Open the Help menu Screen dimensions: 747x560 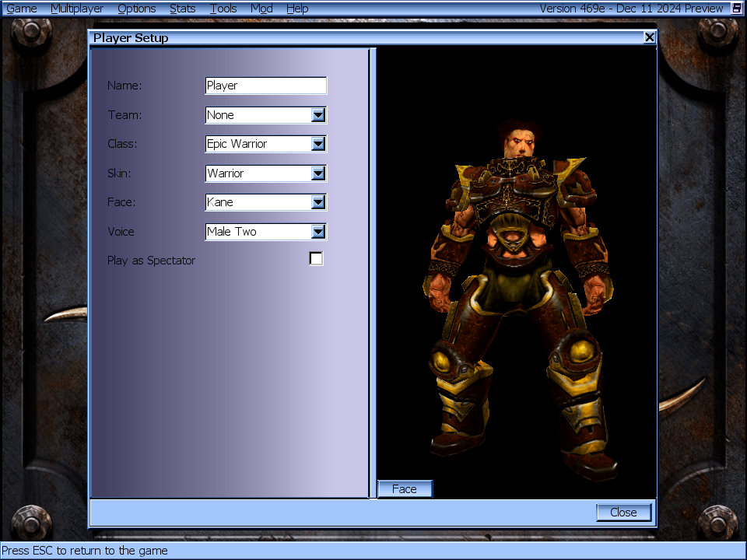click(x=297, y=9)
